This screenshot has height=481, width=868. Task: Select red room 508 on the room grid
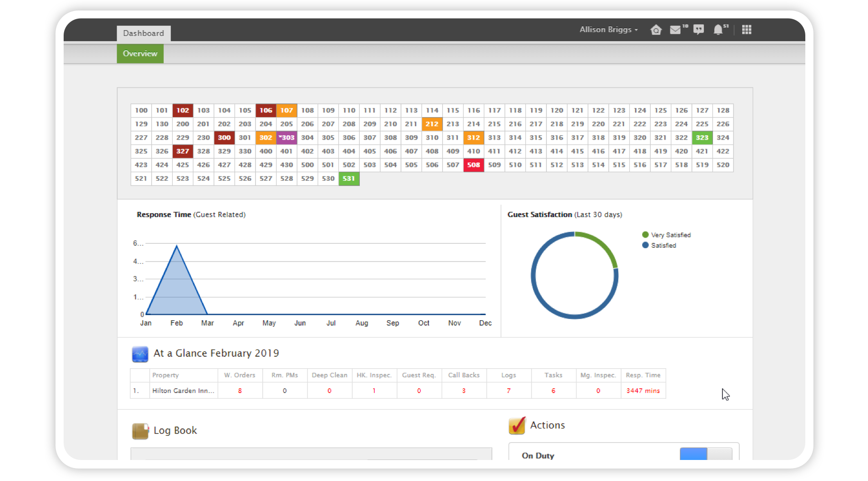point(473,165)
